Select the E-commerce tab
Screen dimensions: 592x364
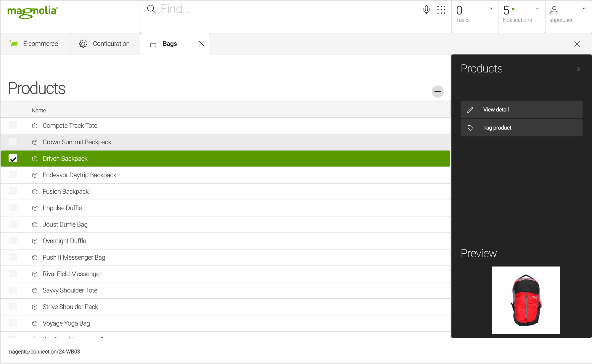[35, 43]
